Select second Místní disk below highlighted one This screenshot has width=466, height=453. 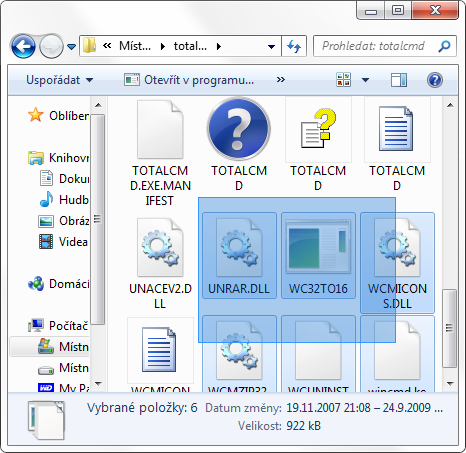pyautogui.click(x=63, y=368)
